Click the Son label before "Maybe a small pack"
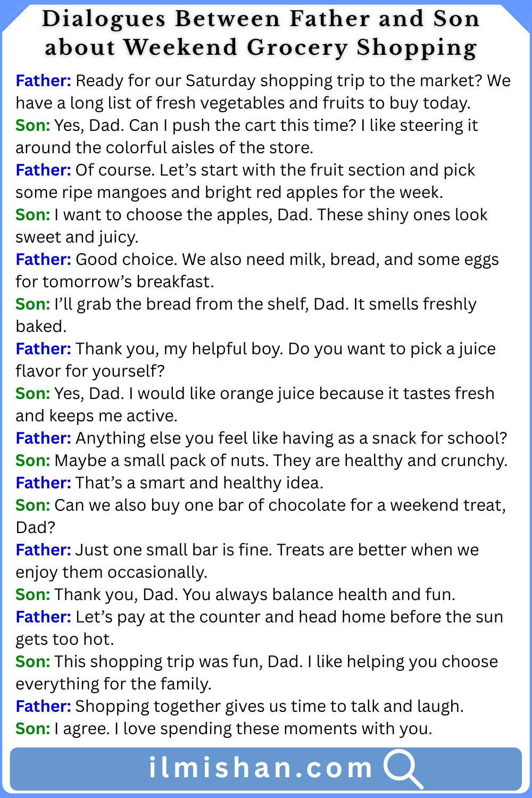The height and width of the screenshot is (798, 532). pyautogui.click(x=32, y=461)
